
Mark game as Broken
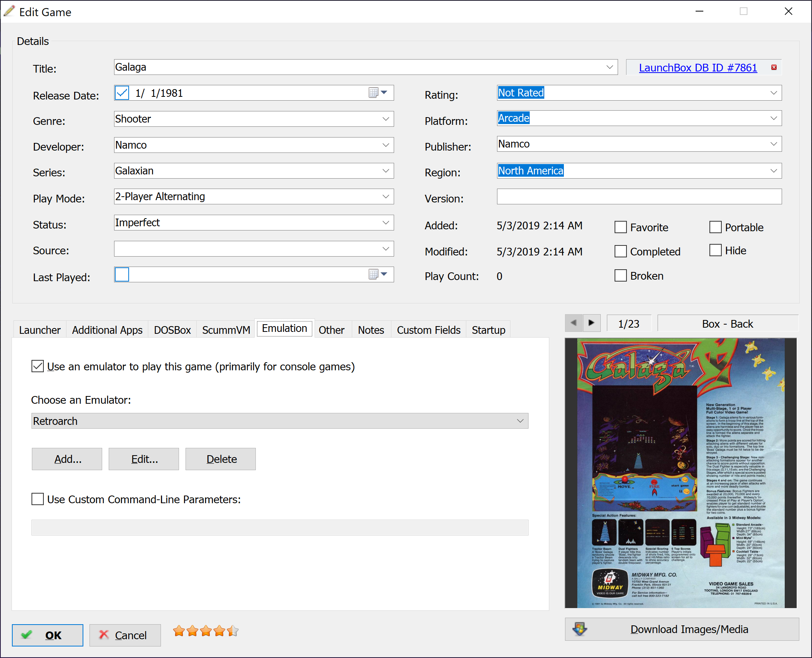621,276
